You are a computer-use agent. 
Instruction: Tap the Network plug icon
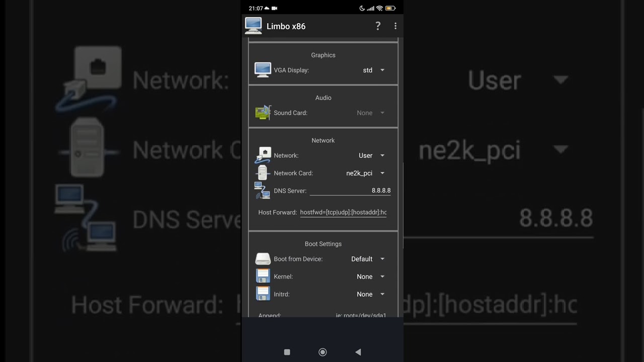tap(263, 155)
